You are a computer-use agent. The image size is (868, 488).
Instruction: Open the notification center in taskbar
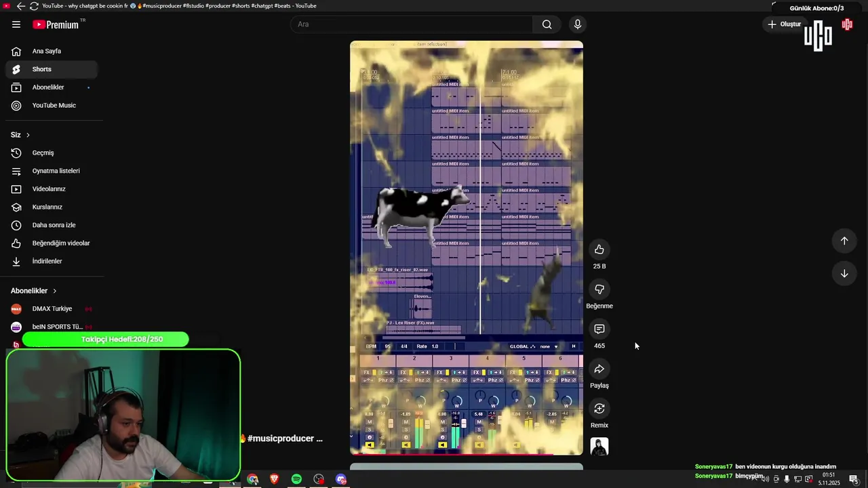854,479
